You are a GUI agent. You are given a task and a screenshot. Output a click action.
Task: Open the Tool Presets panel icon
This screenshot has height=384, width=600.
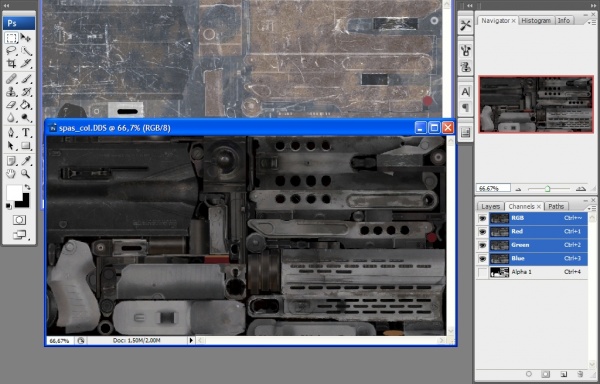click(x=465, y=26)
